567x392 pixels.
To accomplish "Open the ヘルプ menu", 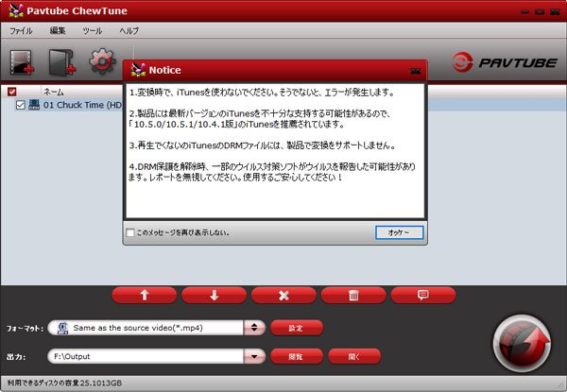I will 129,31.
